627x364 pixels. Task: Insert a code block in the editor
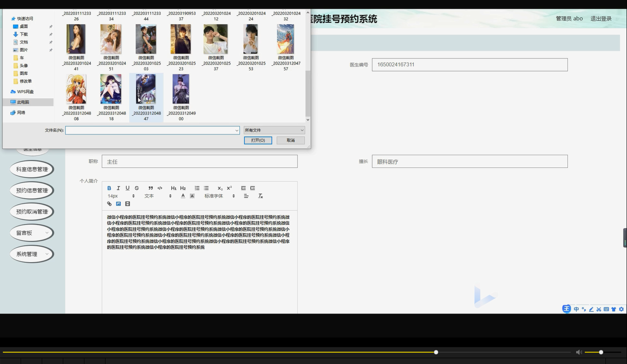pyautogui.click(x=160, y=188)
